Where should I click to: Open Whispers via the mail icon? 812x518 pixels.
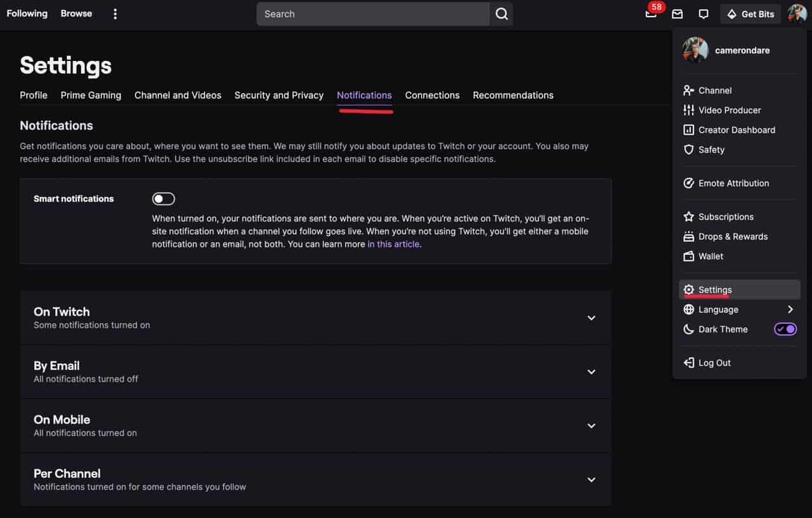click(677, 13)
